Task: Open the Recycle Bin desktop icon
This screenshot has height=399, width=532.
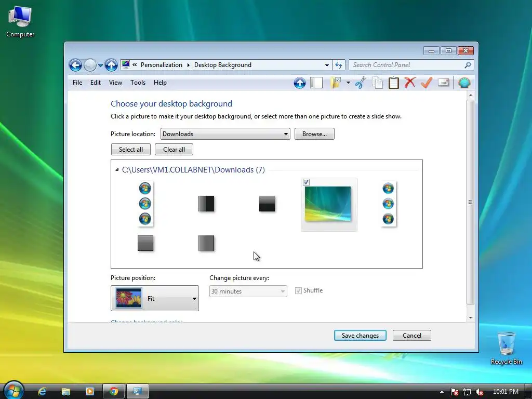Action: [506, 348]
